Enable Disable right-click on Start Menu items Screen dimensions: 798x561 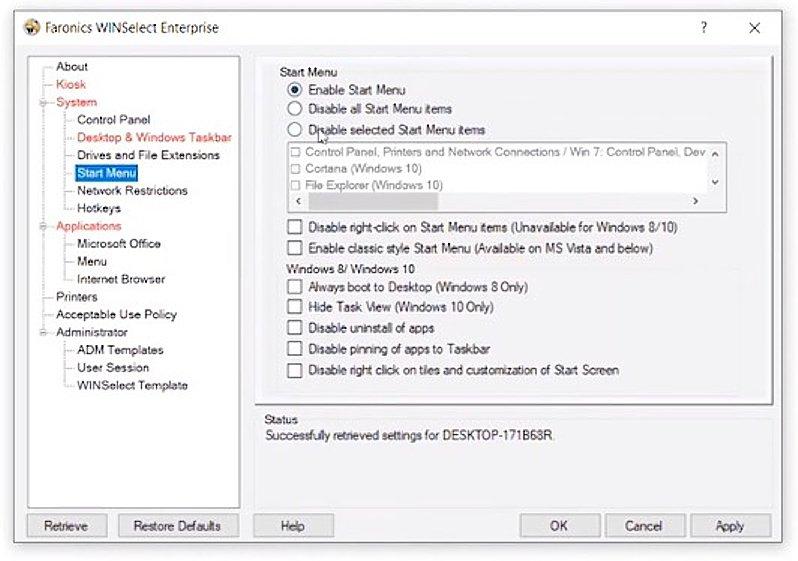click(x=295, y=227)
